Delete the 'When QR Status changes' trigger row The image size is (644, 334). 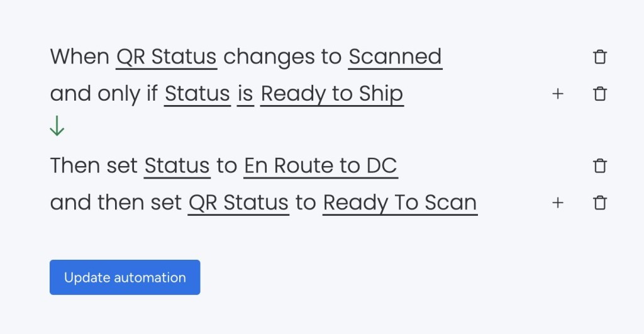click(x=600, y=57)
